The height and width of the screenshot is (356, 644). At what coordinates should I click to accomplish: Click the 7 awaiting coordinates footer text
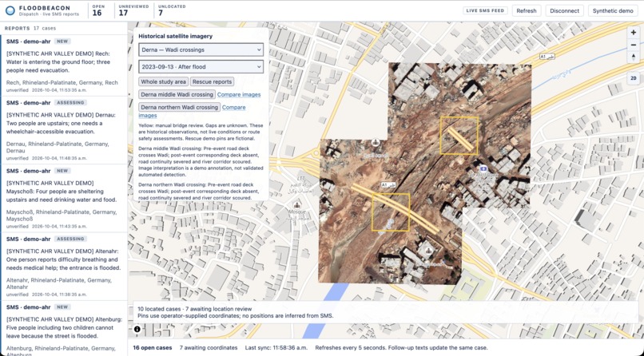pos(209,347)
